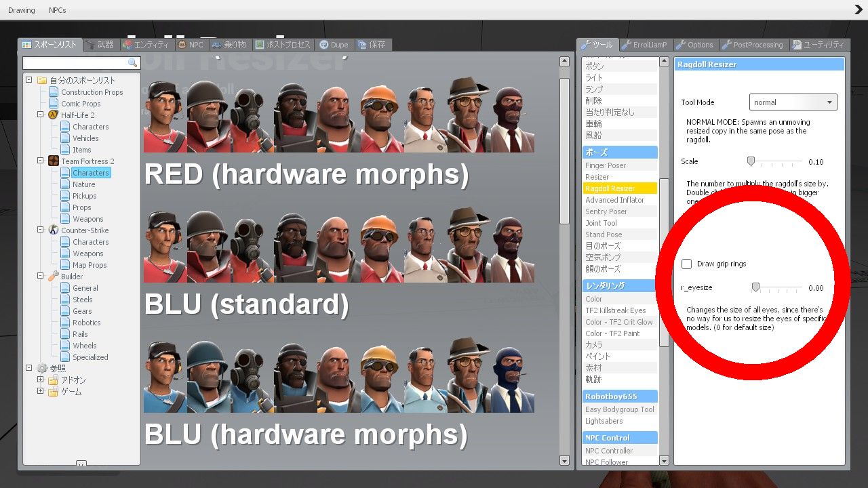Switch to the PostProcessing tab

click(x=753, y=45)
